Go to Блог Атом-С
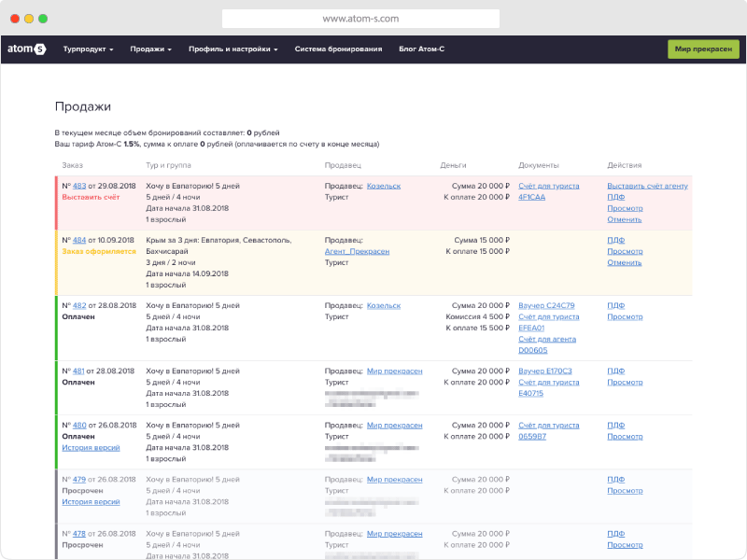 coord(422,49)
